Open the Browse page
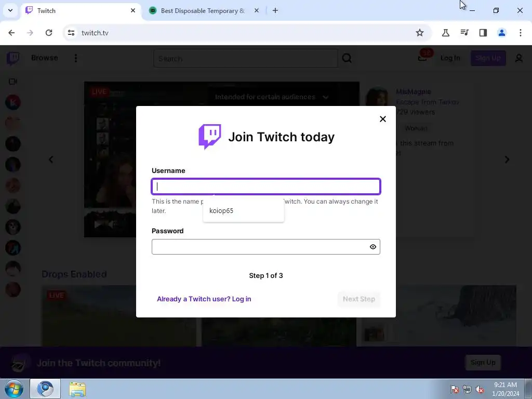532x399 pixels. pos(45,58)
